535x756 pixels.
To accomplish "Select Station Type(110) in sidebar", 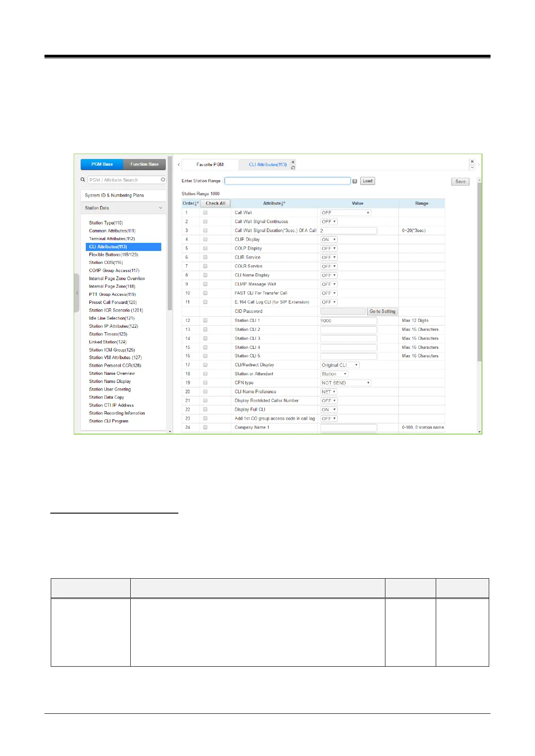I will point(106,223).
